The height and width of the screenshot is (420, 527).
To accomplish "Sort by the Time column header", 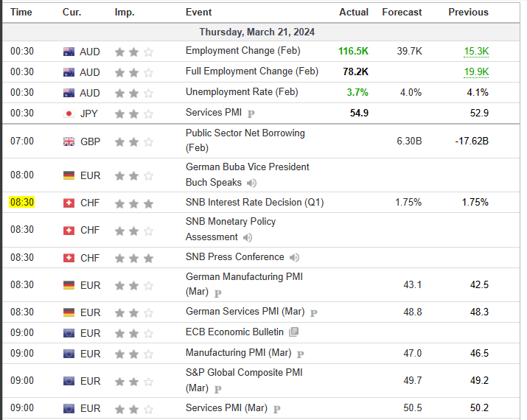I will point(21,12).
